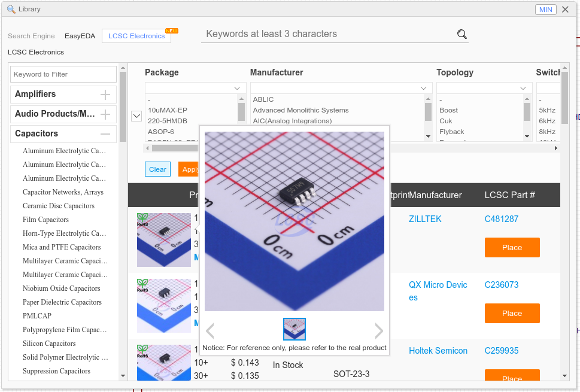Open Silicon Capacitors subcategory

point(49,343)
